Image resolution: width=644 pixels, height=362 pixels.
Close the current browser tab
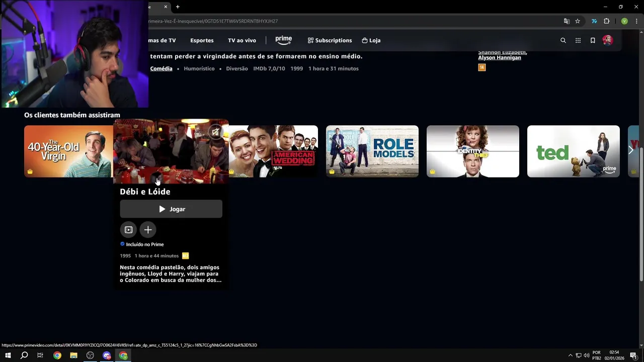click(x=166, y=7)
